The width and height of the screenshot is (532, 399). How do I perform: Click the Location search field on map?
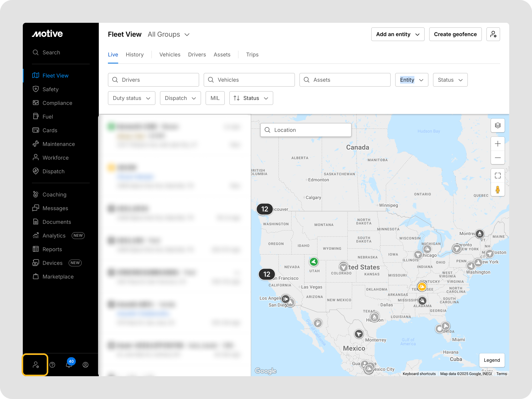[306, 130]
